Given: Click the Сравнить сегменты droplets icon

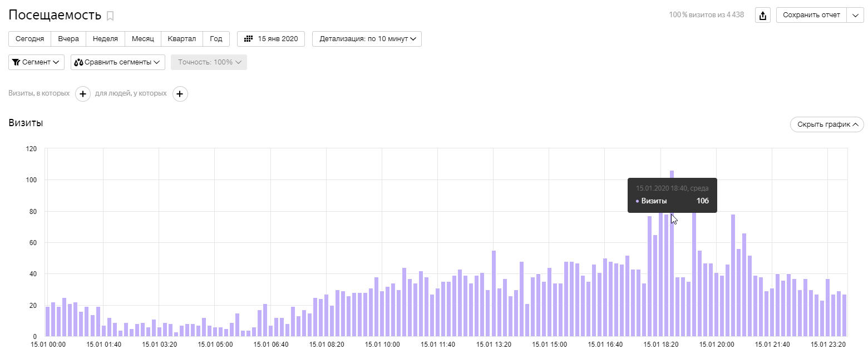Looking at the screenshot, I should (x=78, y=62).
